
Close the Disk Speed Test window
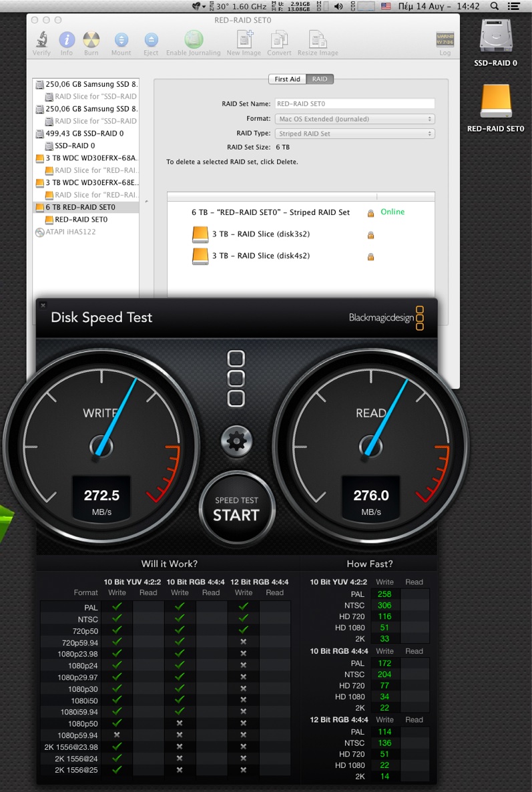click(43, 305)
